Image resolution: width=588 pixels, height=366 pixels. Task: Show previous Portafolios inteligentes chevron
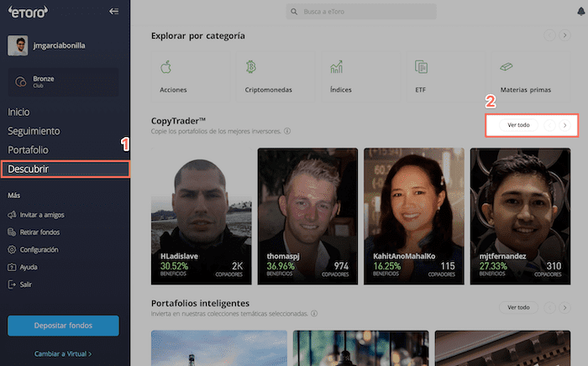click(549, 307)
